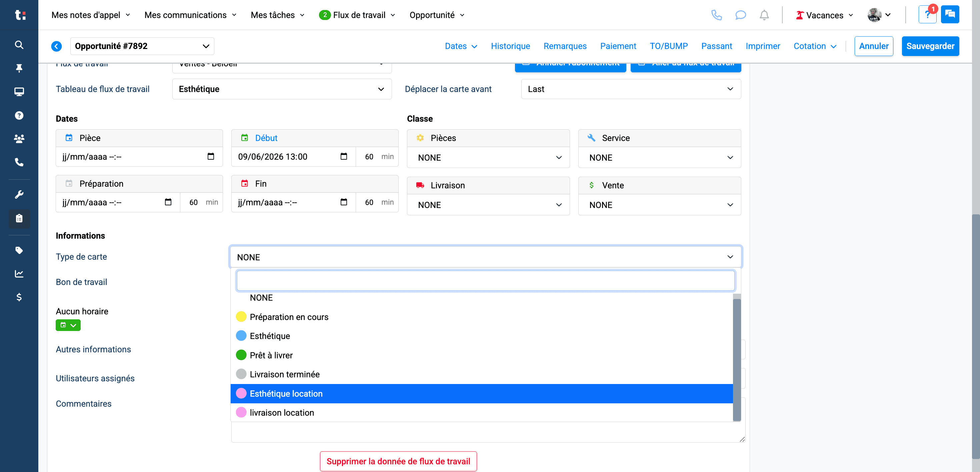Collapse the Type de carte dropdown
This screenshot has height=472, width=980.
coord(486,257)
